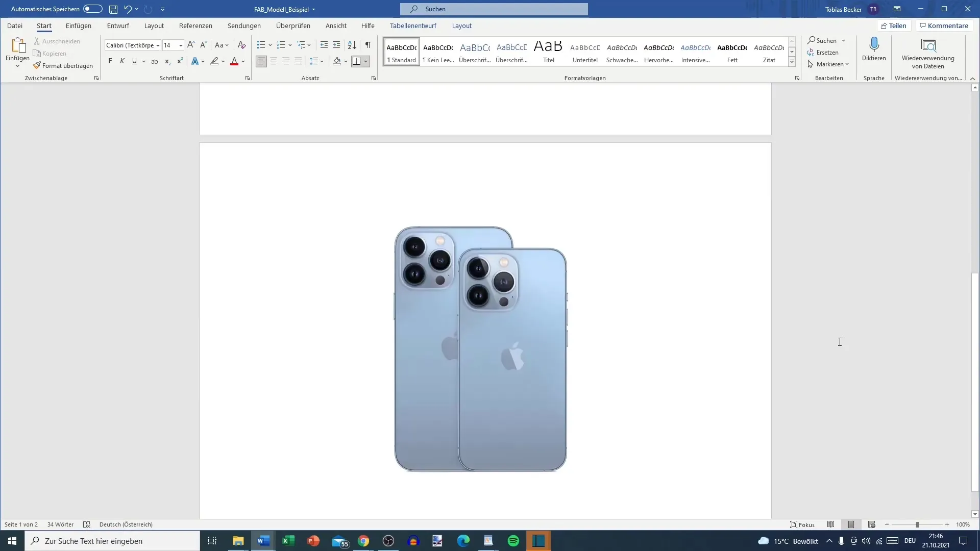Click language Deutsch (Österreich) in status bar
This screenshot has height=551, width=980.
click(126, 524)
